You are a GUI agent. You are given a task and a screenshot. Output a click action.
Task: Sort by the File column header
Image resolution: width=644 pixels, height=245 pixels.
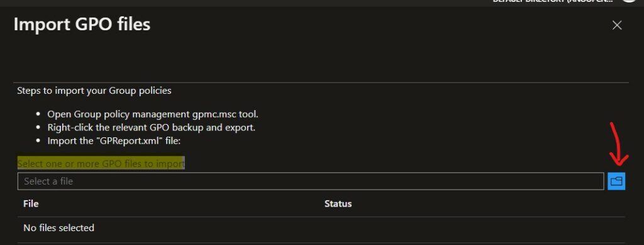(31, 203)
